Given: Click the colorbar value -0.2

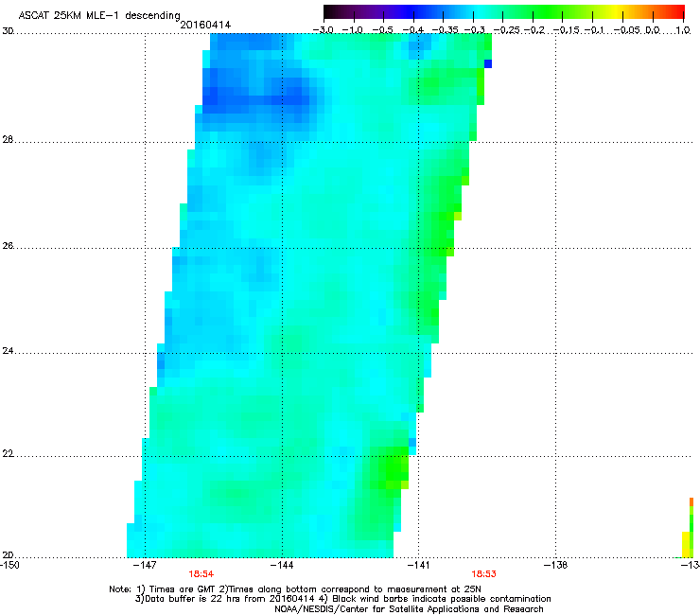Looking at the screenshot, I should click(x=534, y=30).
